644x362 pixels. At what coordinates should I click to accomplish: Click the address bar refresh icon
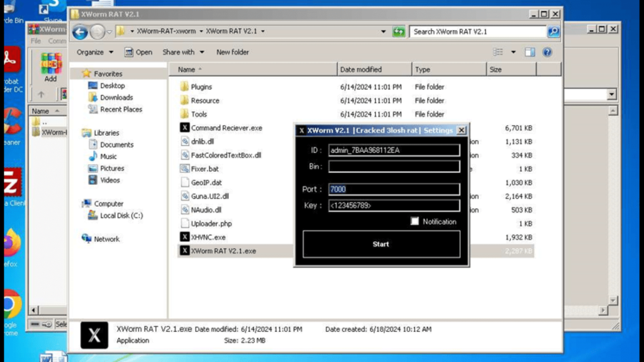click(398, 31)
